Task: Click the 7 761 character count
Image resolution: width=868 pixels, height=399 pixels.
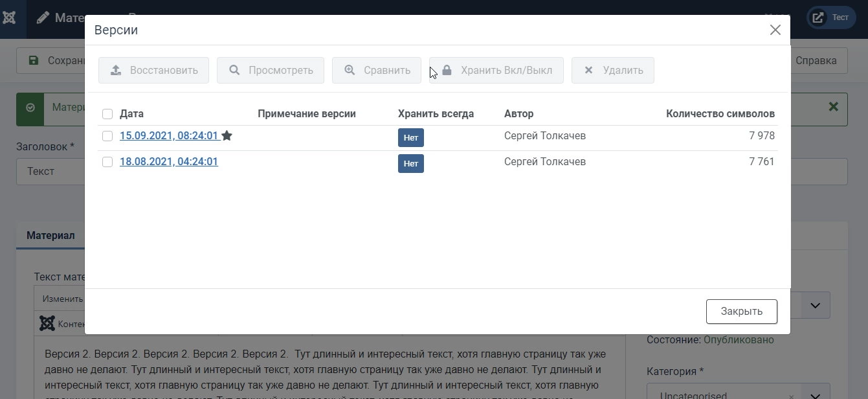Action: [762, 162]
